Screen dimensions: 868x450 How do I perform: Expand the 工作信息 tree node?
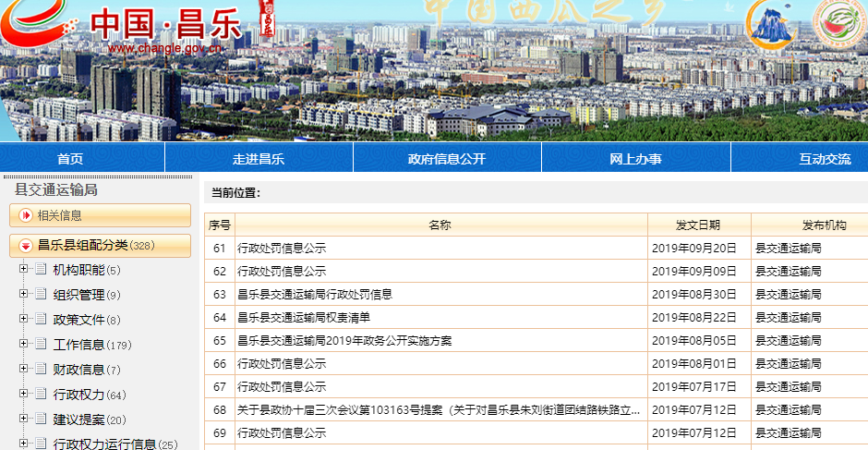point(23,345)
